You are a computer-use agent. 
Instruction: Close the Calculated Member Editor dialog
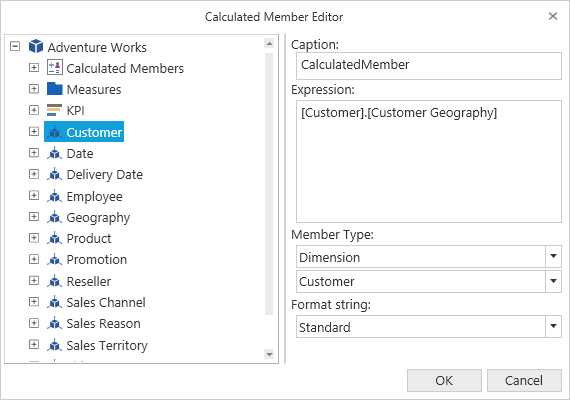[553, 16]
